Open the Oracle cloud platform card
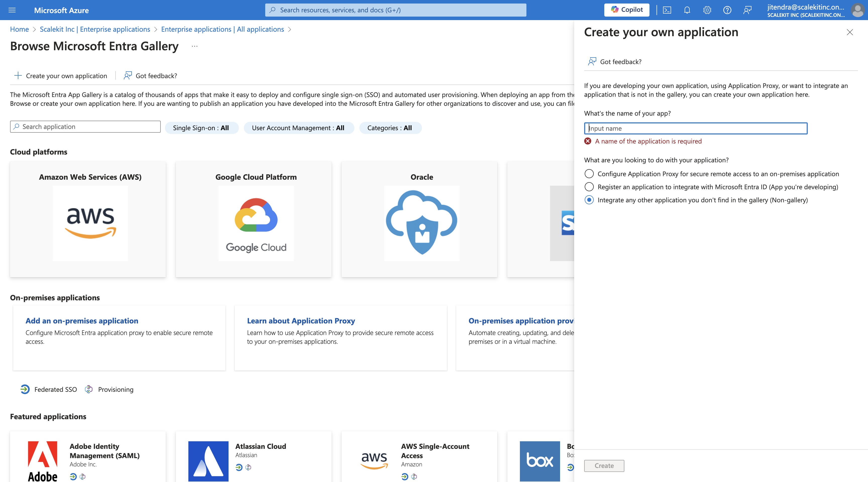 pyautogui.click(x=419, y=219)
